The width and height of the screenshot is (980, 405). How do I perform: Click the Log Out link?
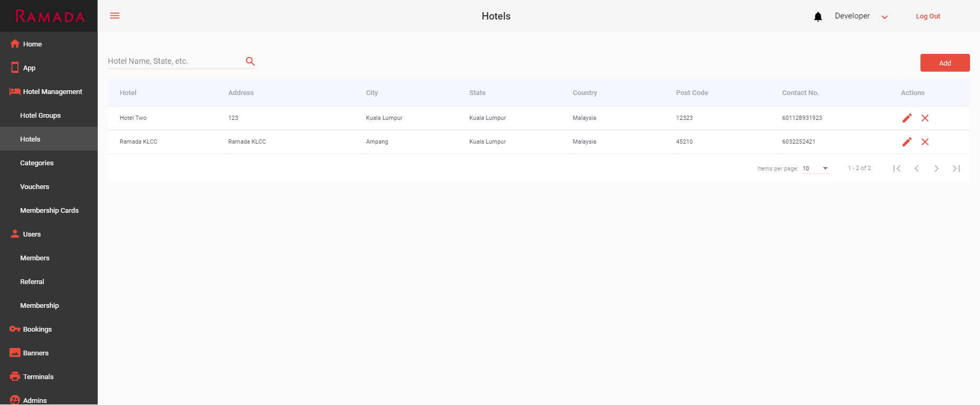tap(928, 16)
